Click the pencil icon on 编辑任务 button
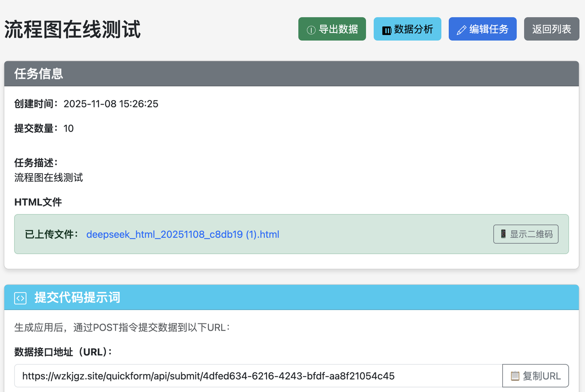 (462, 30)
